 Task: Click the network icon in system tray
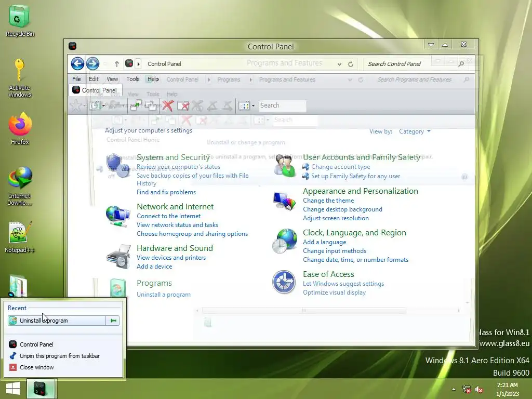click(467, 389)
